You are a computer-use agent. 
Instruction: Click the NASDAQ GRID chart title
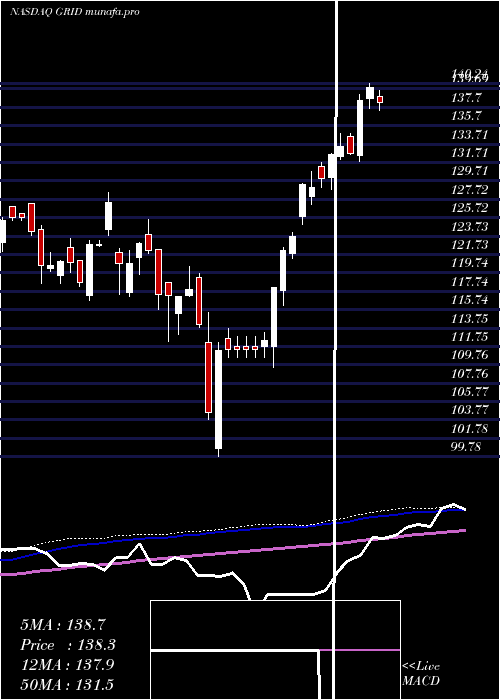(x=74, y=12)
